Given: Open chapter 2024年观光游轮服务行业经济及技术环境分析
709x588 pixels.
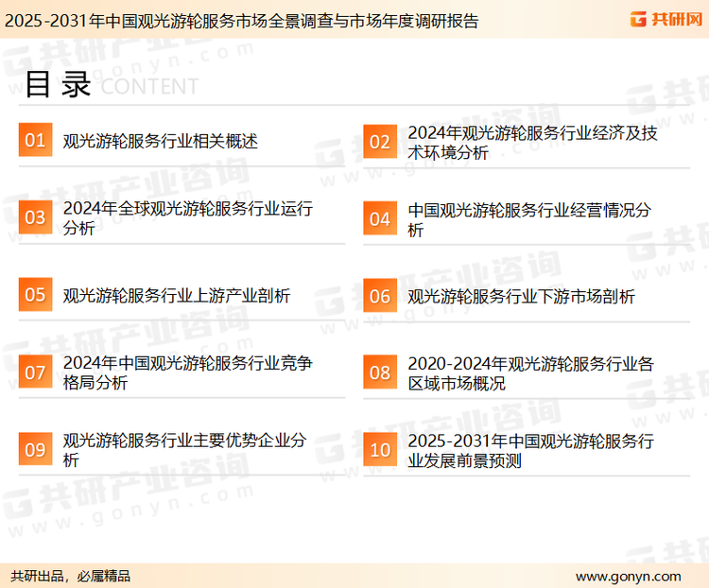Looking at the screenshot, I should [532, 143].
